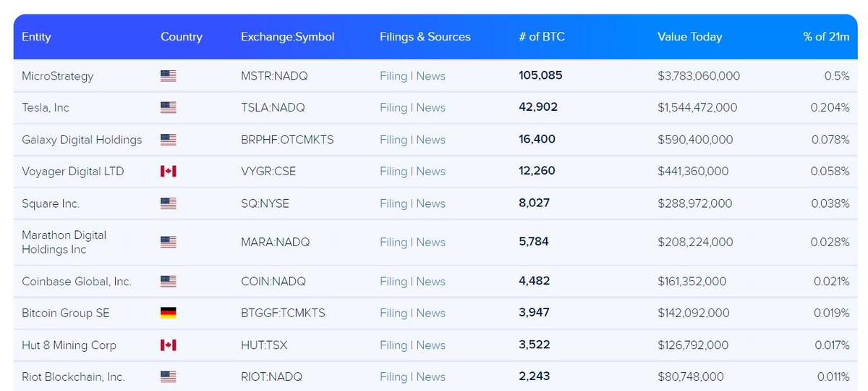Click the US flag in Square Inc. row
868x391 pixels.
click(x=169, y=203)
